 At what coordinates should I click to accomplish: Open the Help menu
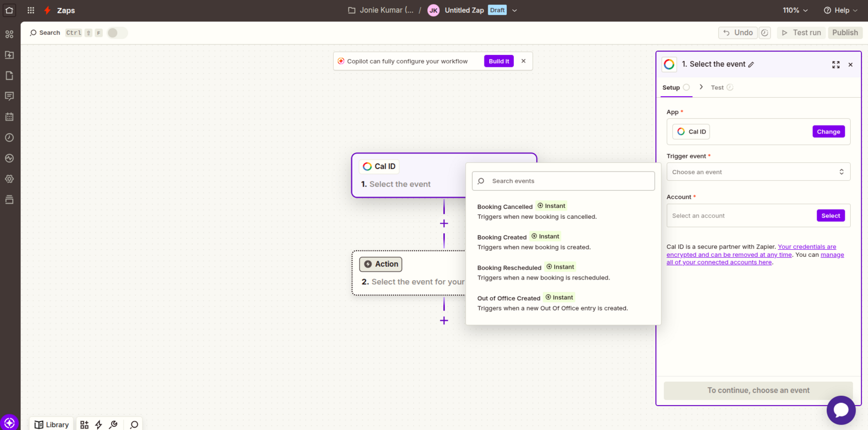(840, 10)
